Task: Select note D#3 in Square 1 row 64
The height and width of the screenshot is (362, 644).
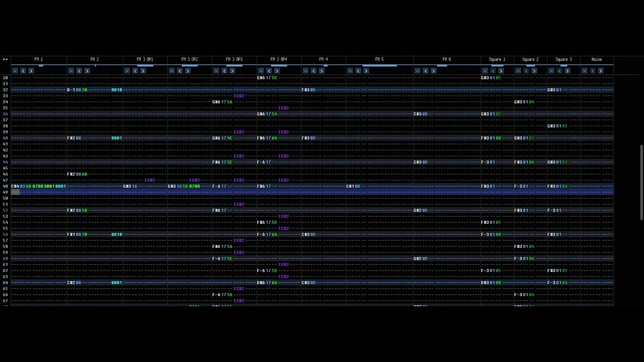Action: coord(485,283)
